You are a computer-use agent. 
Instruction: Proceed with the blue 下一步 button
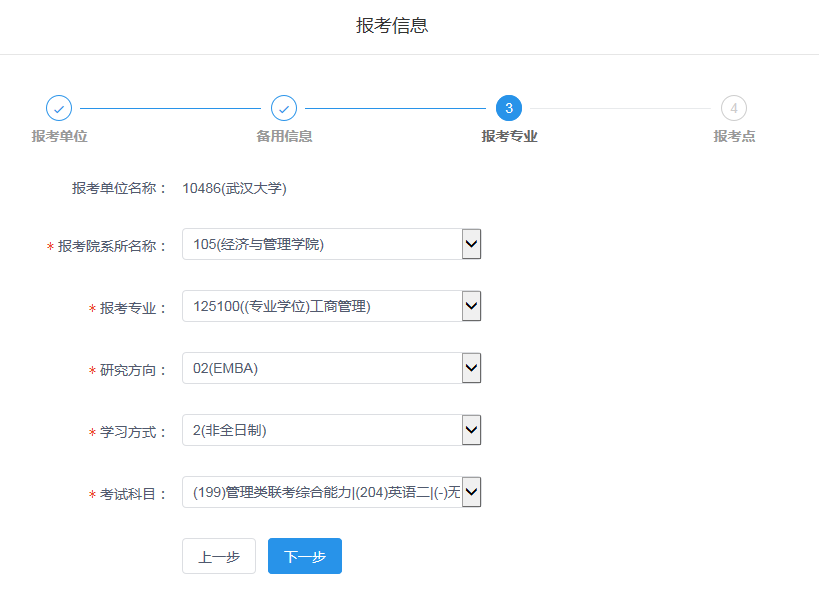point(305,556)
